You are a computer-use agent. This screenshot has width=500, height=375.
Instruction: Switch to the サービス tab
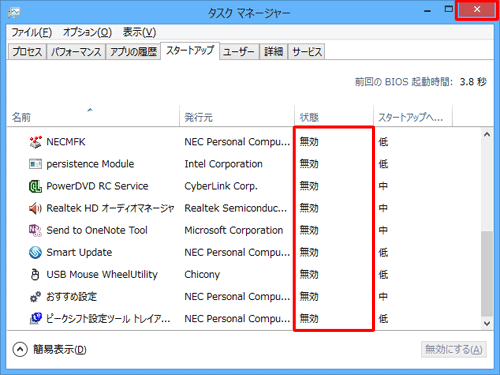pyautogui.click(x=307, y=52)
